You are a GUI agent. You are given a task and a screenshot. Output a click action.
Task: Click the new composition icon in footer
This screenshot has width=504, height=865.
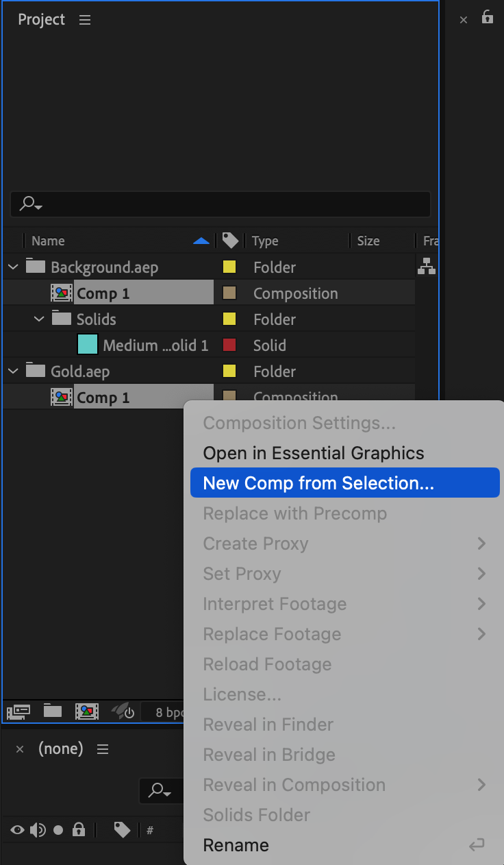pos(87,711)
